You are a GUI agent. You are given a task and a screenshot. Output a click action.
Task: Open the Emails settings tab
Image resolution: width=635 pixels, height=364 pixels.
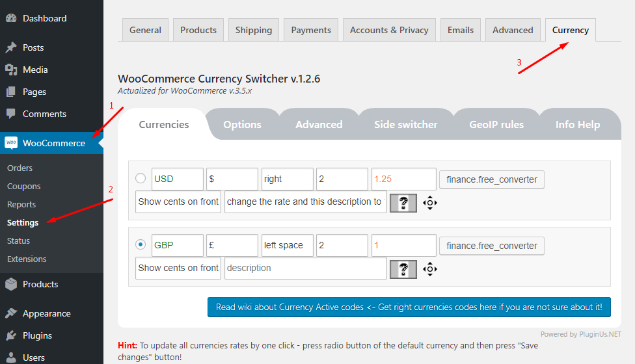(461, 30)
